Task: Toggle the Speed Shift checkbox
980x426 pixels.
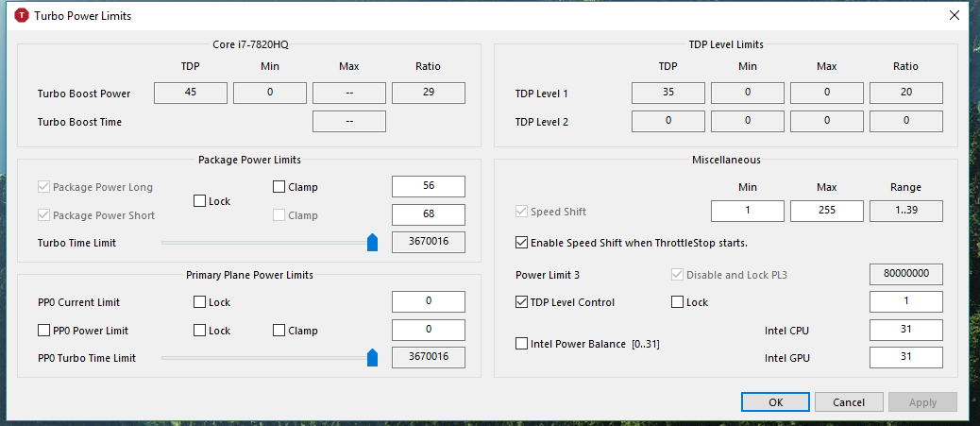Action: point(521,212)
